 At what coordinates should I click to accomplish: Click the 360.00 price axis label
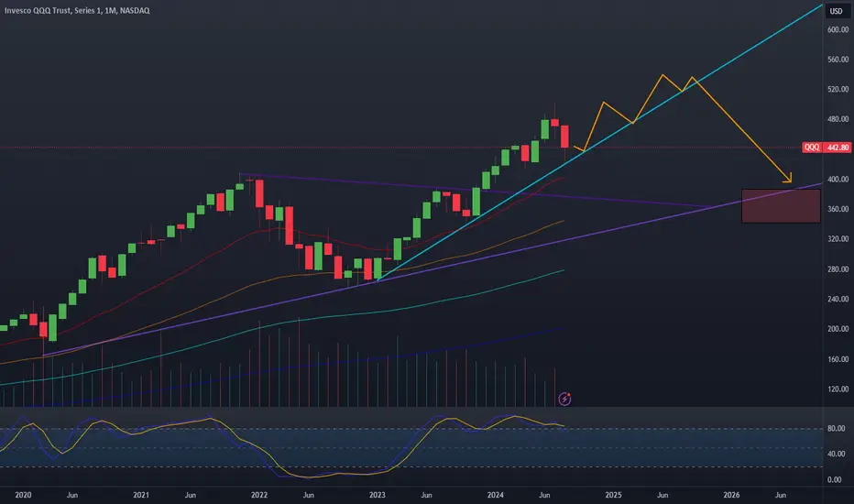pyautogui.click(x=838, y=209)
